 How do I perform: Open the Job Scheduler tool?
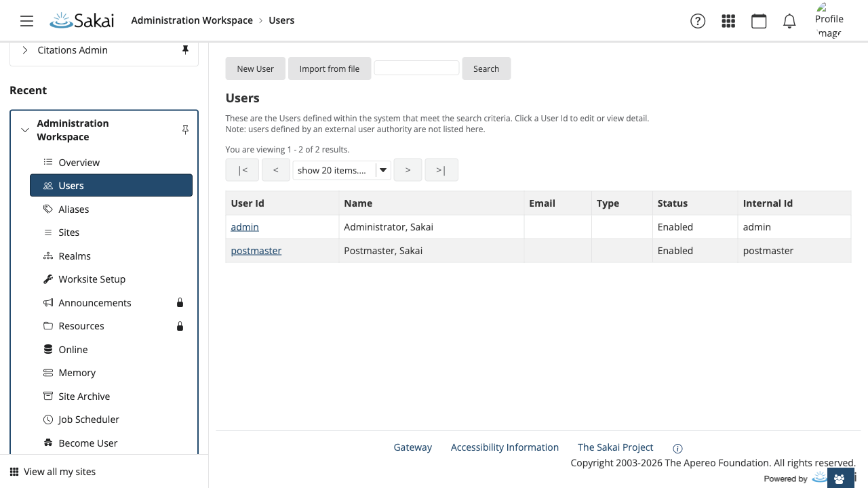[x=111, y=420]
